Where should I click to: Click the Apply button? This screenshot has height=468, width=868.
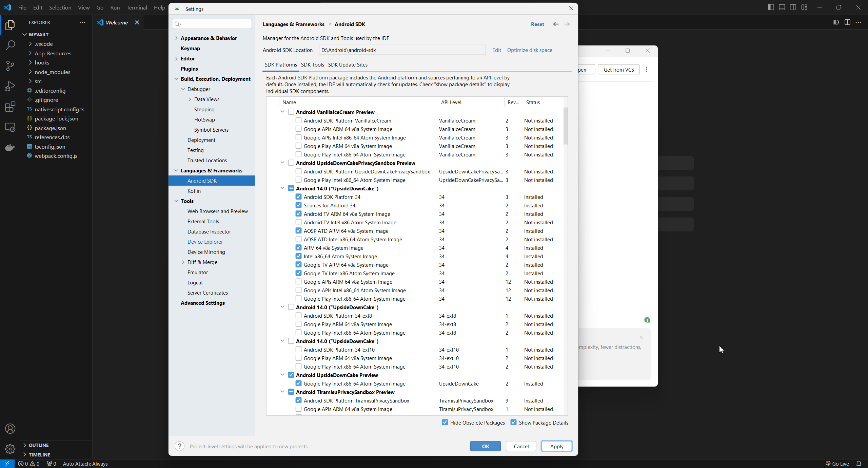556,446
